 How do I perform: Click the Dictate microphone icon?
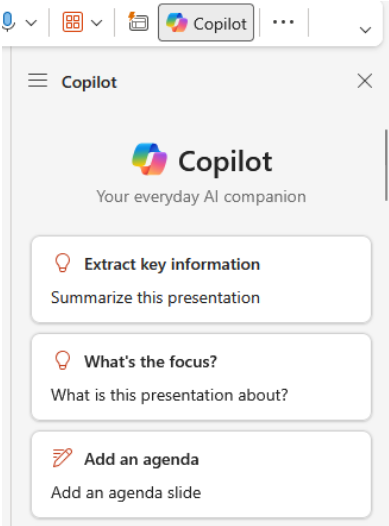tap(8, 22)
